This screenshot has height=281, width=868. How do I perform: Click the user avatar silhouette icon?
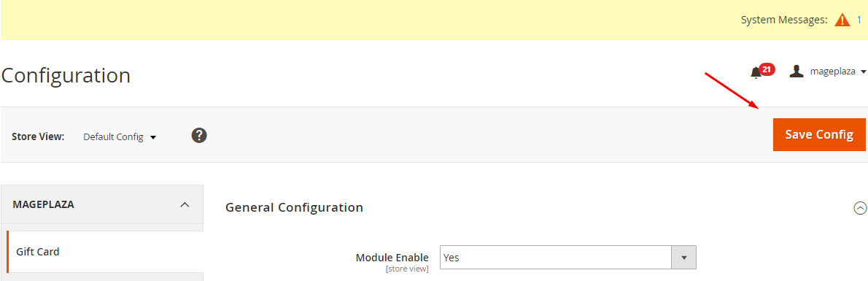[796, 72]
